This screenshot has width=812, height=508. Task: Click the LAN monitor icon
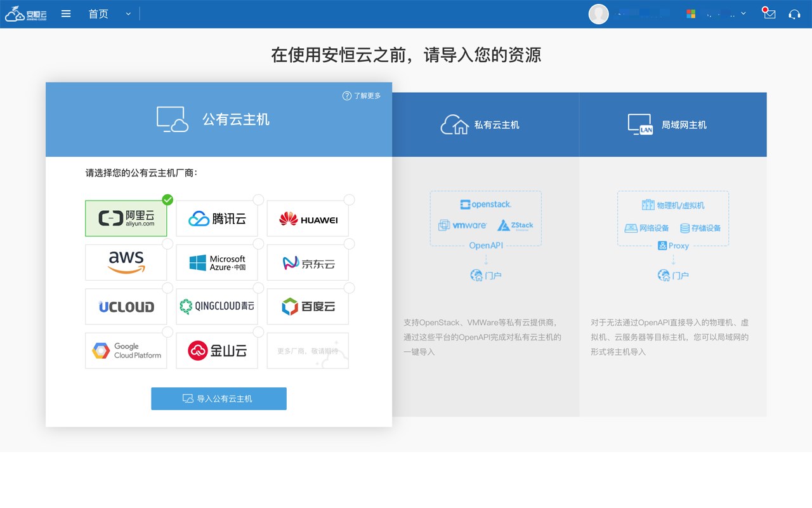[x=640, y=124]
